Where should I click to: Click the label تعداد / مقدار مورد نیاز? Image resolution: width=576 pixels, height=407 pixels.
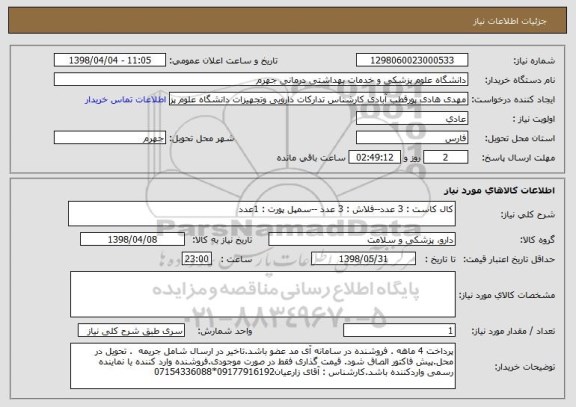pos(513,331)
